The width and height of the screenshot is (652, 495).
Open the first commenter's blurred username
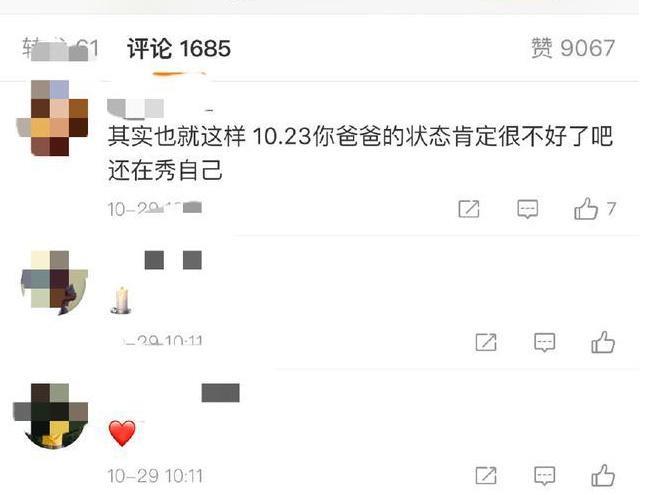point(136,108)
